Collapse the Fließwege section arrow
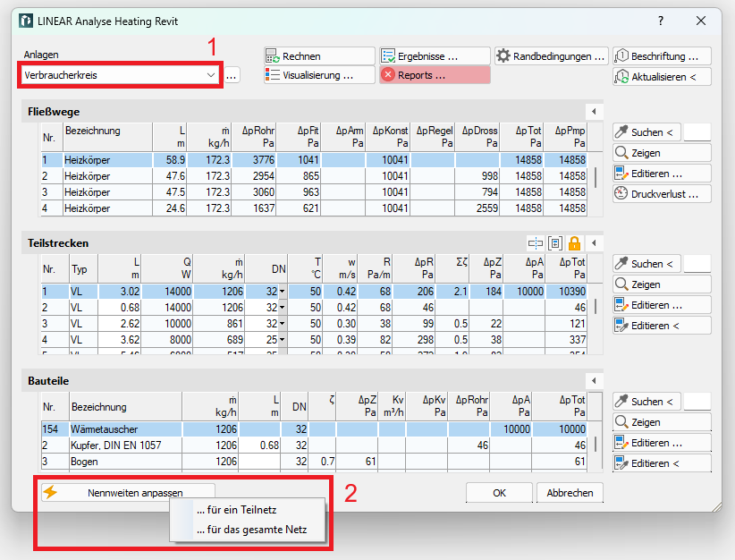The height and width of the screenshot is (560, 735). coord(594,112)
